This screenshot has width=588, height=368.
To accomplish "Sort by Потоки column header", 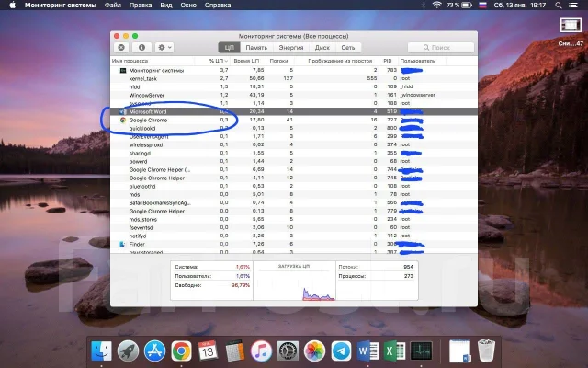I will (279, 61).
